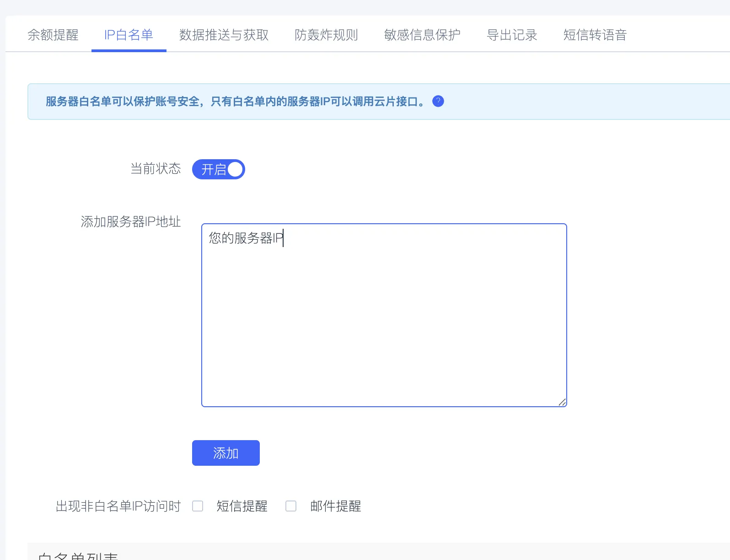Click the help question mark icon
The image size is (730, 560).
[x=438, y=101]
